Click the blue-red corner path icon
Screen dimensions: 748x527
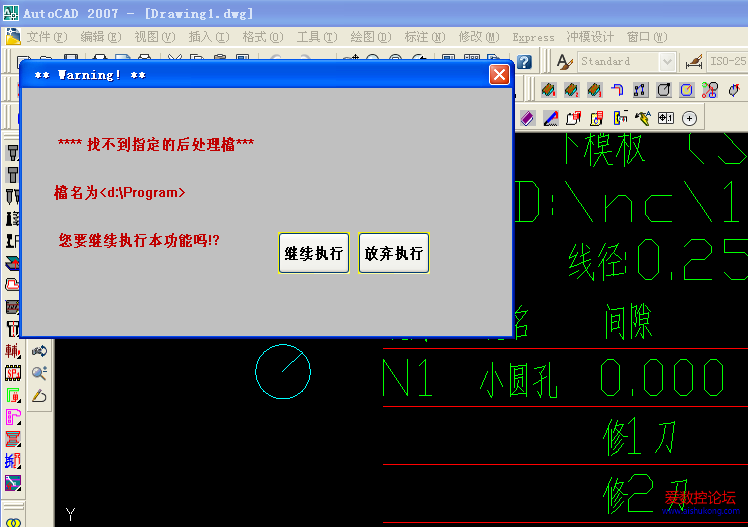[617, 90]
